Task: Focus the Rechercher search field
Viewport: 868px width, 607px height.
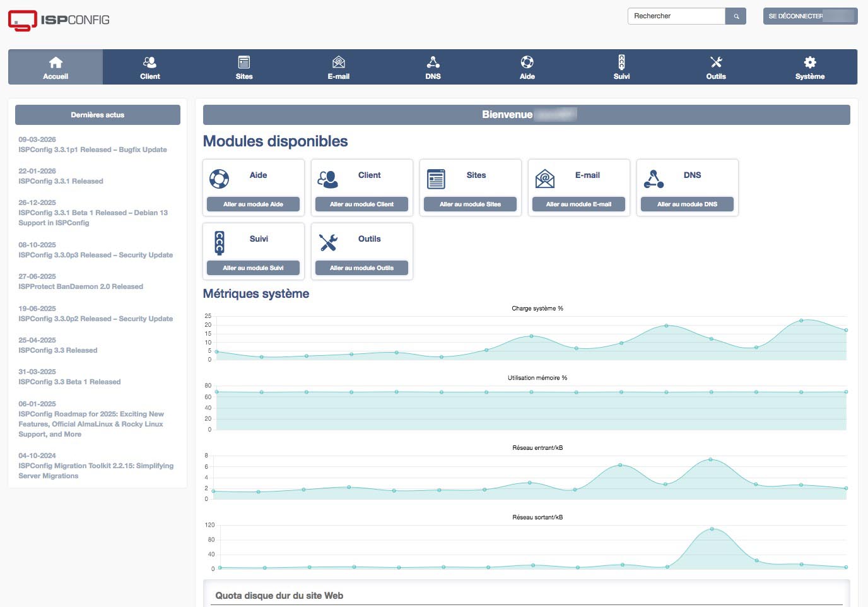Action: [677, 16]
